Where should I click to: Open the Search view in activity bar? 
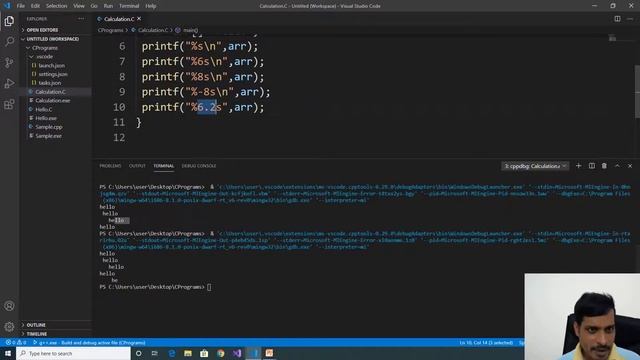(x=9, y=41)
